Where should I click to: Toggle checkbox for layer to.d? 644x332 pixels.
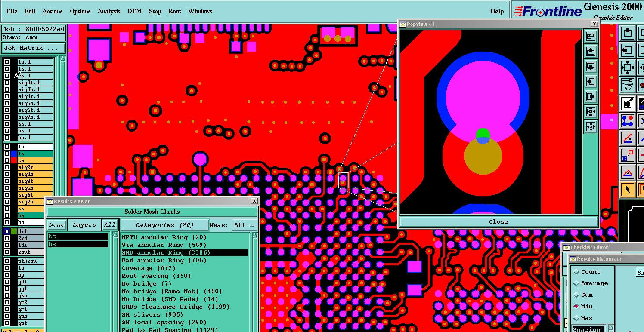pyautogui.click(x=7, y=62)
